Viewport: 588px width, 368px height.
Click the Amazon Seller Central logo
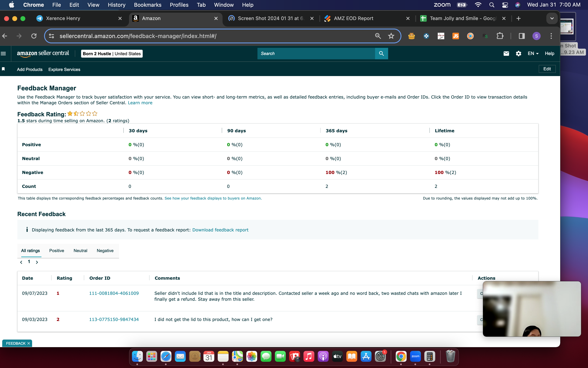point(43,54)
